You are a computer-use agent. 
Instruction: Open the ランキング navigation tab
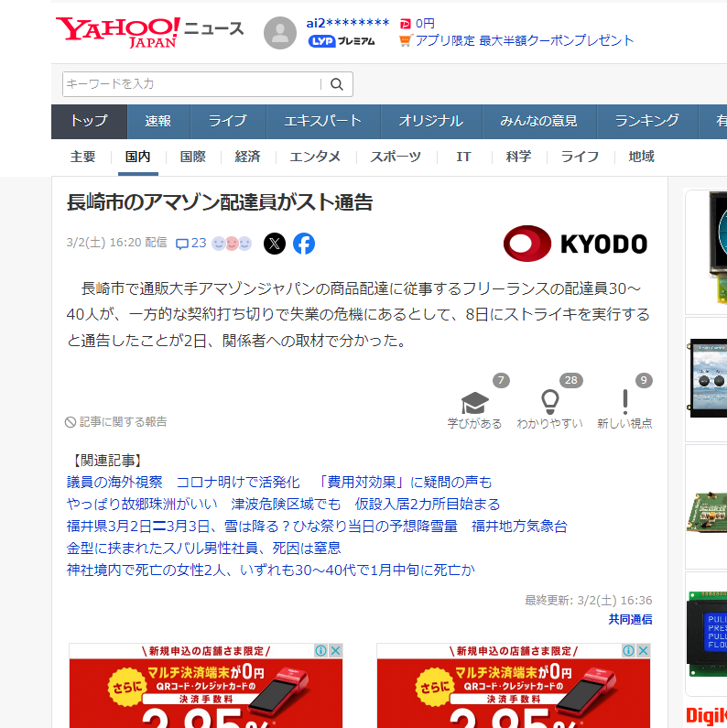[x=646, y=121]
